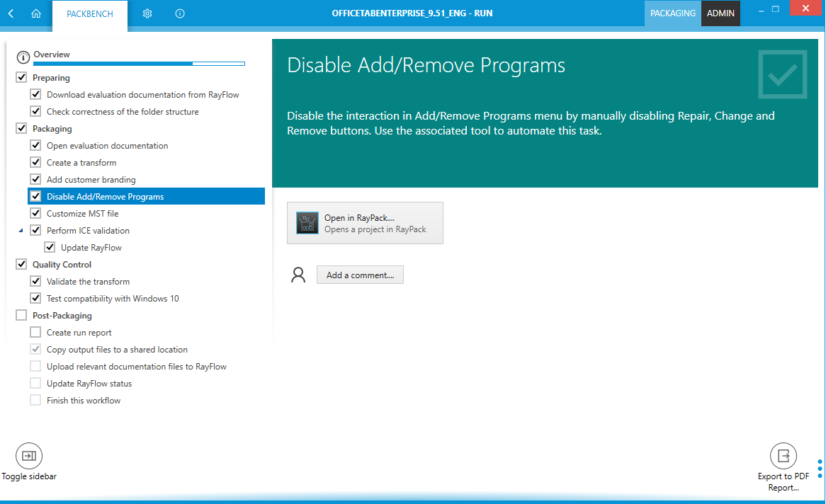Collapse the Perform ICE validation tree arrow
Screen dimensions: 826x504
(x=20, y=231)
